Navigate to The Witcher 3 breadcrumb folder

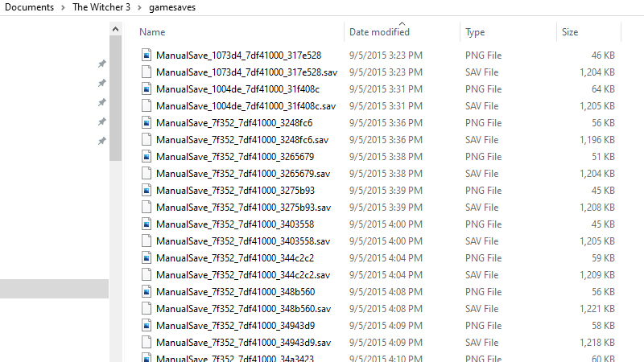[101, 7]
